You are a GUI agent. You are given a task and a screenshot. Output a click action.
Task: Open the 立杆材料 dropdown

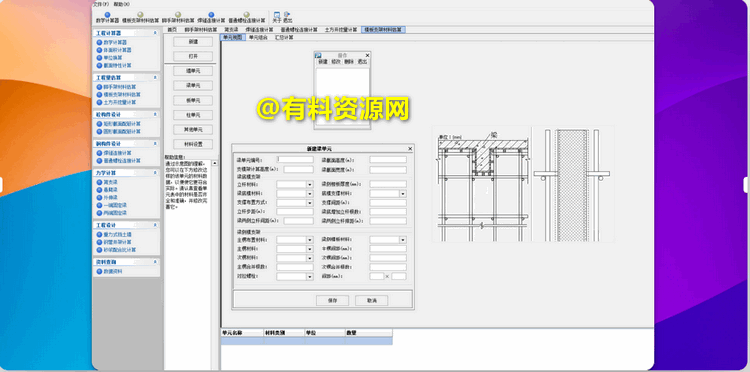(310, 185)
